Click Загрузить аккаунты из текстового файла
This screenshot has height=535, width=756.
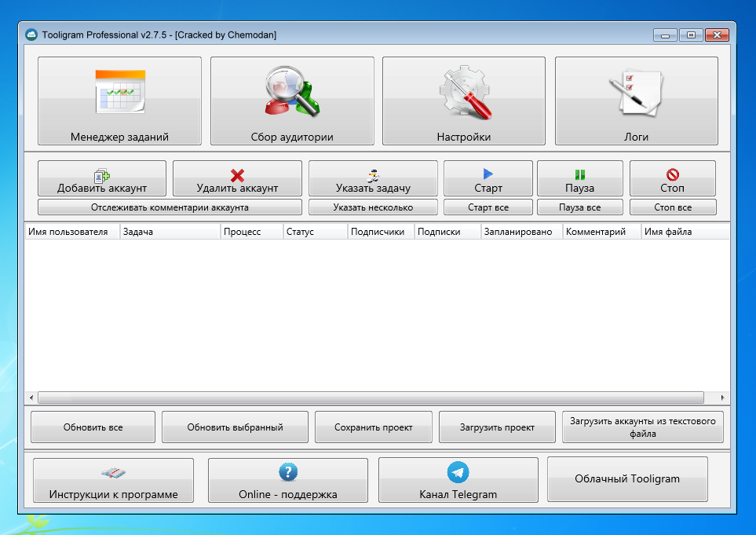click(643, 427)
